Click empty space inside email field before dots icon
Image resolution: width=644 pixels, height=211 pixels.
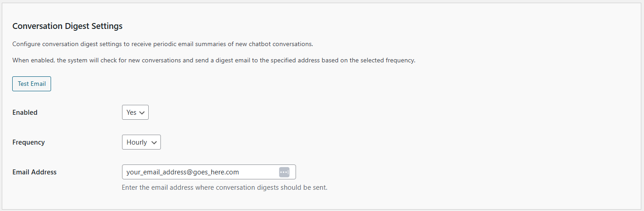coord(259,172)
